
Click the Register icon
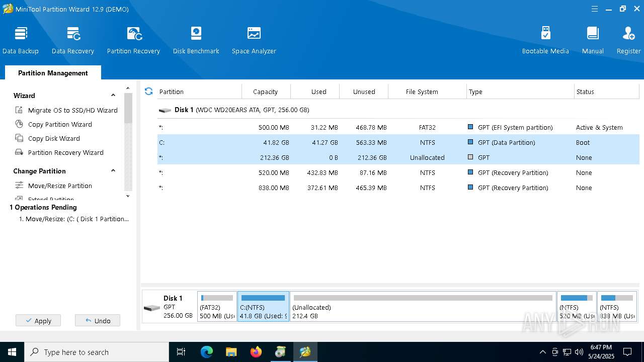pyautogui.click(x=629, y=34)
